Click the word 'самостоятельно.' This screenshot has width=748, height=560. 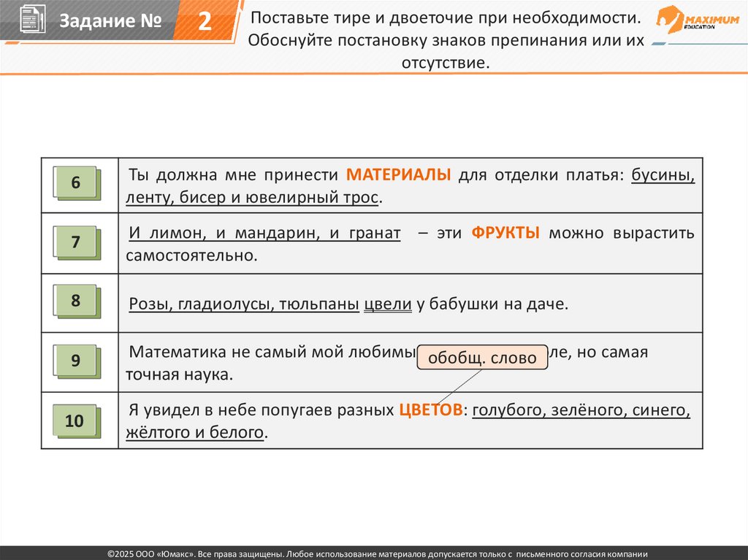click(192, 256)
